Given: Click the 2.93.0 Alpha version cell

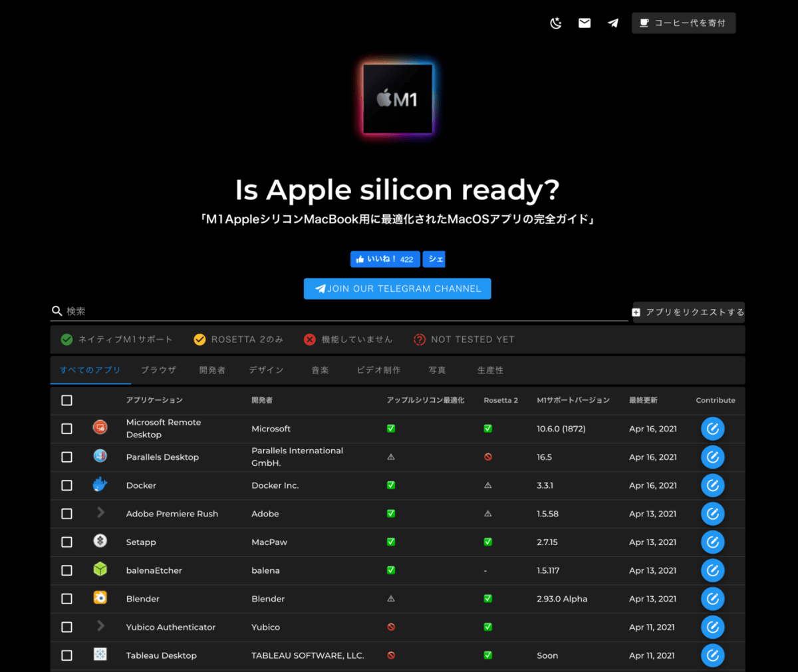Looking at the screenshot, I should point(562,599).
